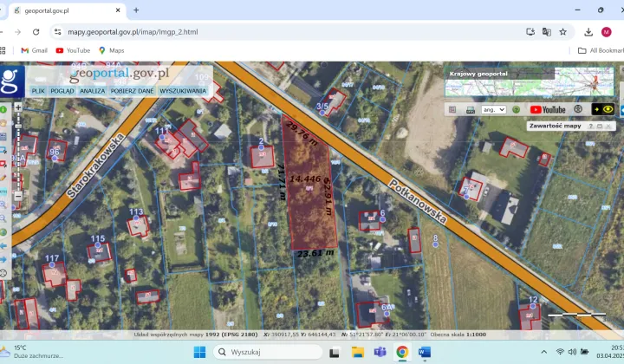This screenshot has width=624, height=364.
Task: Click the zoom level slider track
Action: coord(18,152)
